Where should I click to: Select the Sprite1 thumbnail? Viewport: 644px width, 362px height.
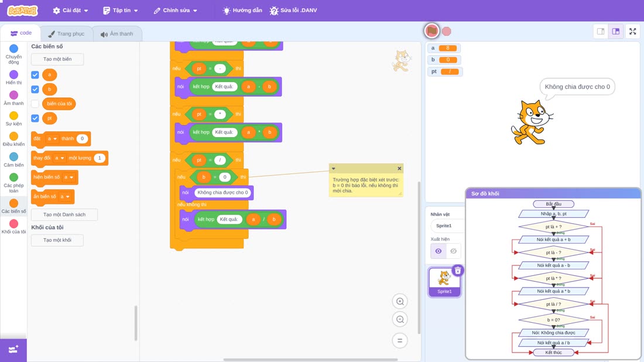pos(444,282)
